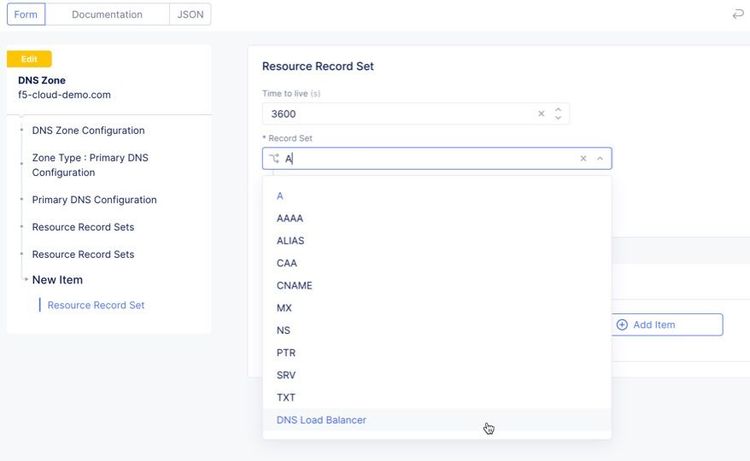750x461 pixels.
Task: Click the yellow Edit badge
Action: point(29,59)
